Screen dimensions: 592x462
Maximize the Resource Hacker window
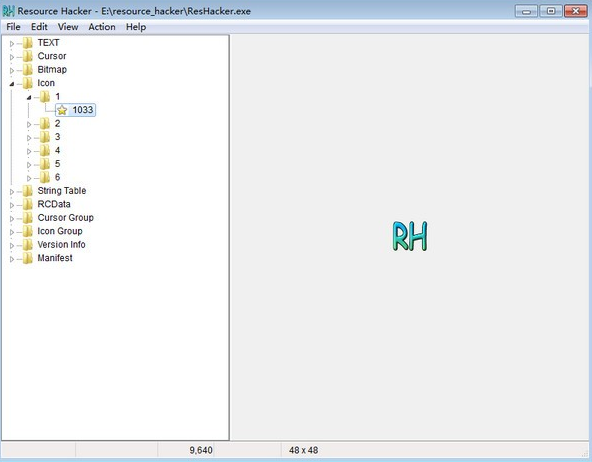click(551, 11)
